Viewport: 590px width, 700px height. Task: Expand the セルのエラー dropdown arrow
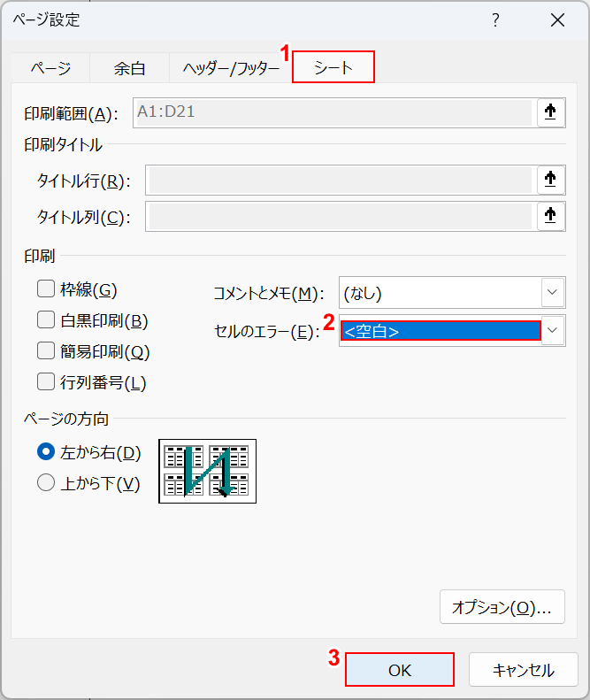pyautogui.click(x=553, y=331)
